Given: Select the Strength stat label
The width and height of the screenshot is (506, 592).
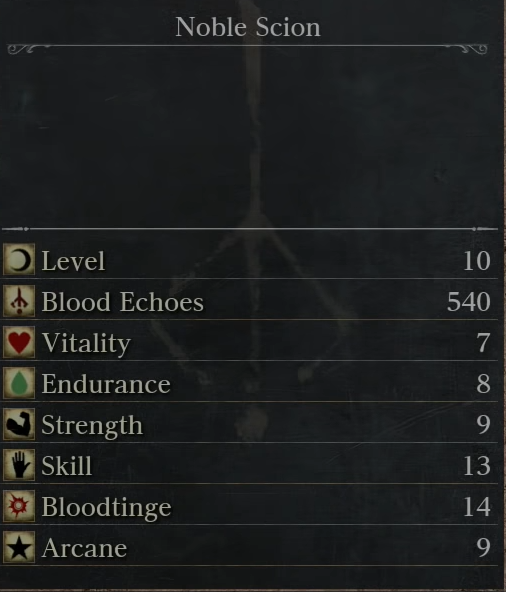Looking at the screenshot, I should (x=92, y=426).
